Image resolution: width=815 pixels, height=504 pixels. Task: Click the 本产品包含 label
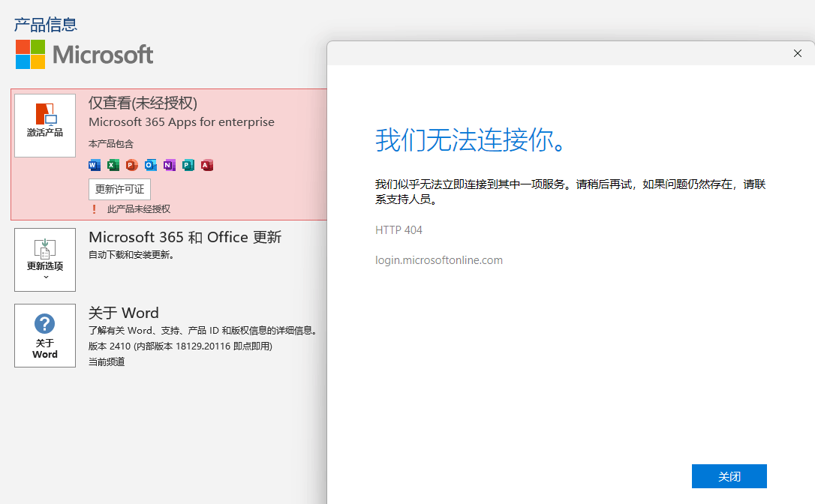tap(111, 143)
